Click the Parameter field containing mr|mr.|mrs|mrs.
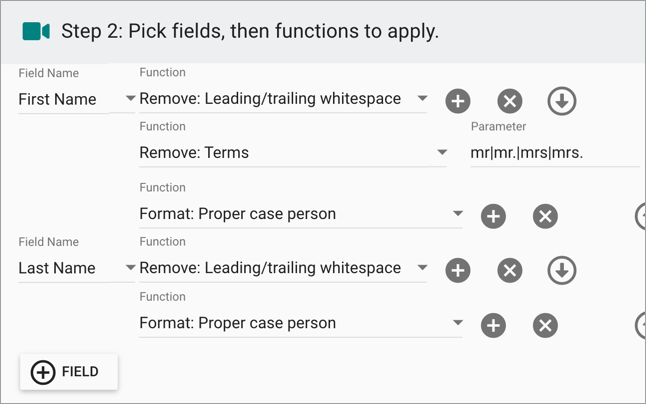This screenshot has width=646, height=404. point(555,153)
